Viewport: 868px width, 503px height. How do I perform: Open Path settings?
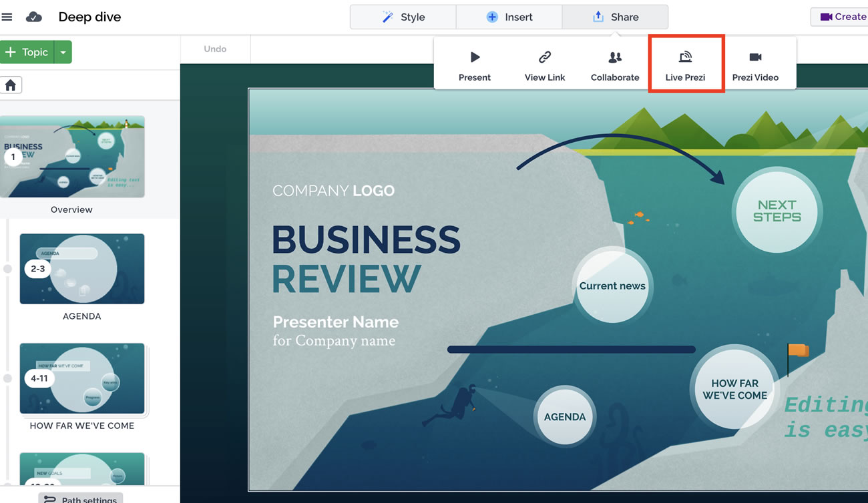point(80,498)
